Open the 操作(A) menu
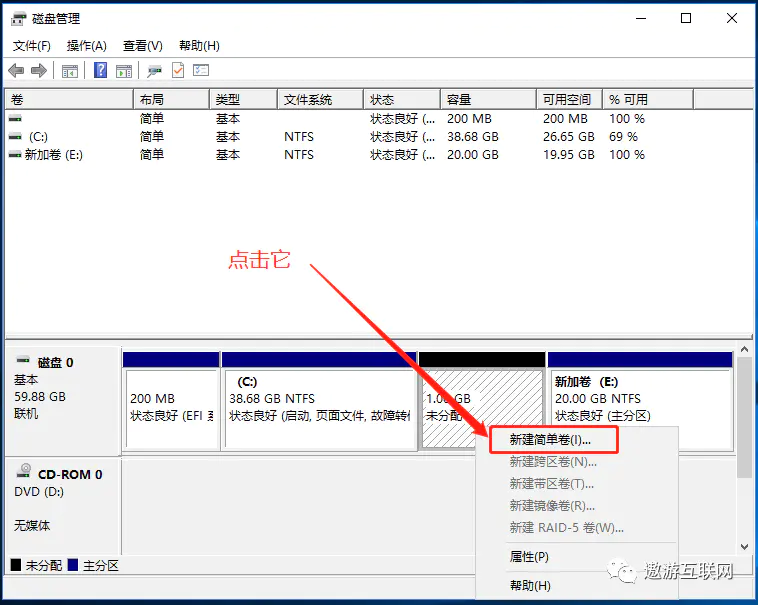758x605 pixels. coord(87,46)
